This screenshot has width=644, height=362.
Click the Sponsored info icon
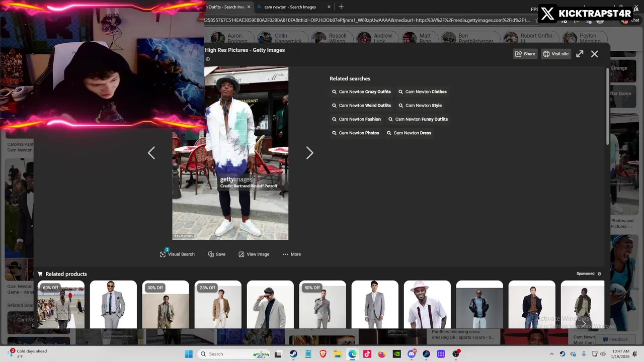click(x=599, y=274)
